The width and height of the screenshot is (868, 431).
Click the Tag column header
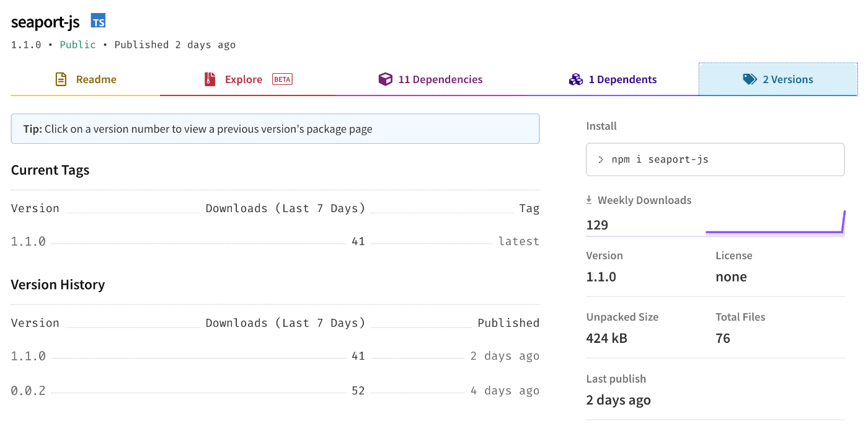point(529,208)
